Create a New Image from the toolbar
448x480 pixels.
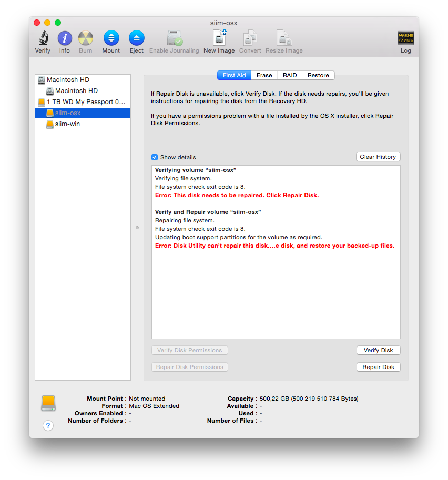[x=220, y=38]
